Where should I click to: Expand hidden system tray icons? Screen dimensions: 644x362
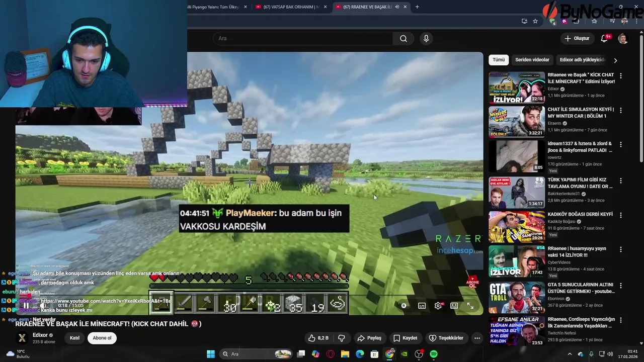(570, 354)
